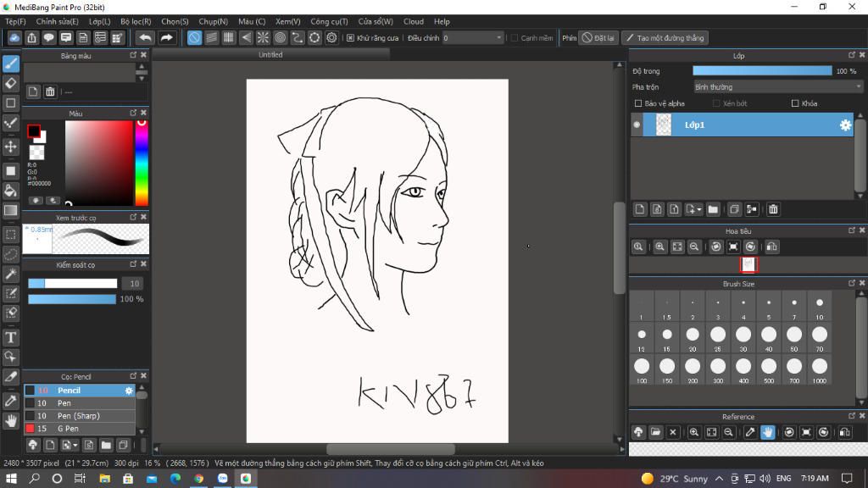Enable the parallel lines snap guide

(x=211, y=37)
